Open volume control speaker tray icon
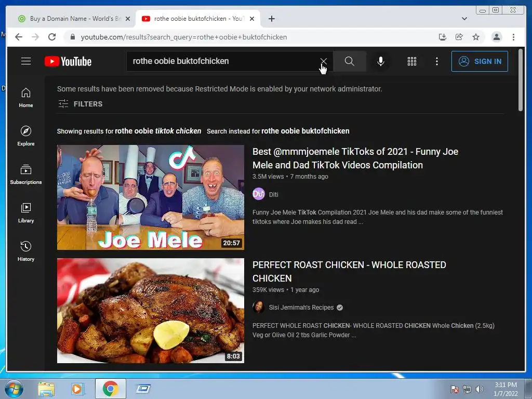This screenshot has height=399, width=532. (x=479, y=389)
